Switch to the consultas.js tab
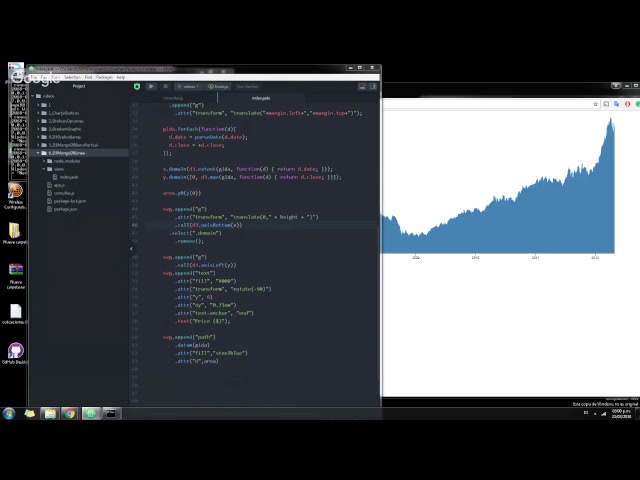The width and height of the screenshot is (640, 480). 173,98
